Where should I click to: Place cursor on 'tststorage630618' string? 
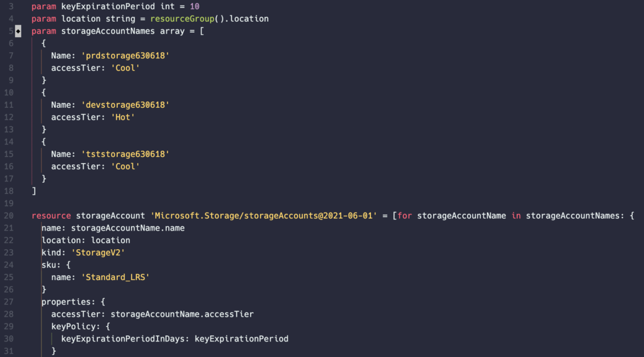125,154
